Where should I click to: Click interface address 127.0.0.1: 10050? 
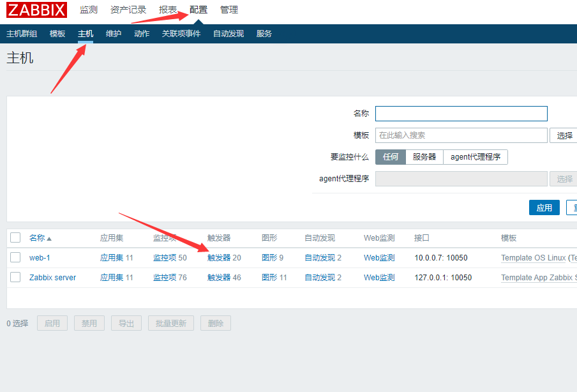pyautogui.click(x=443, y=278)
